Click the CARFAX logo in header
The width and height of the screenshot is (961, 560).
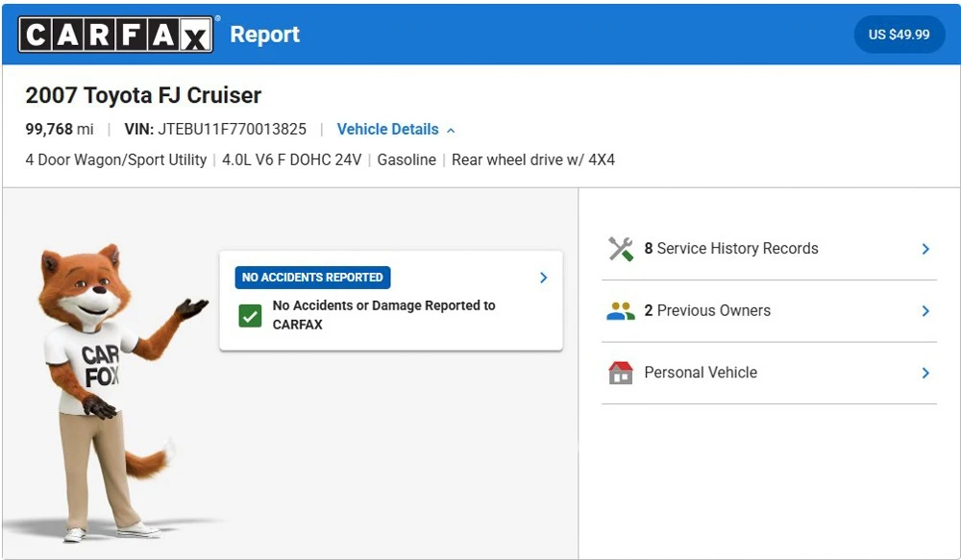tap(116, 35)
